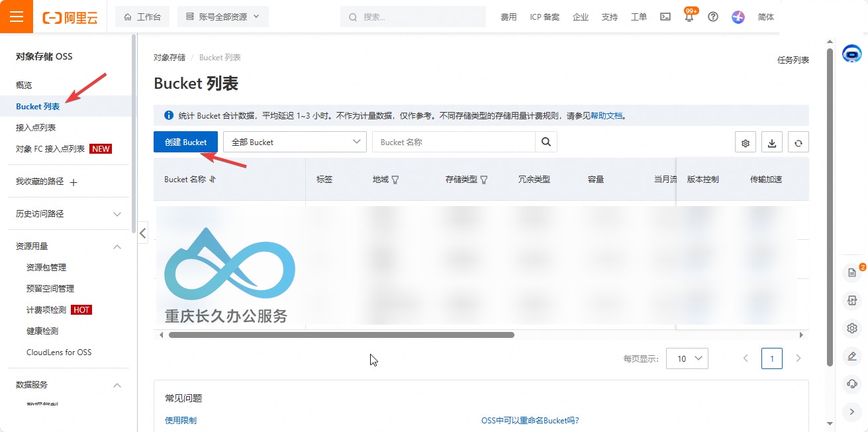The image size is (868, 432).
Task: Open OSS中可以重命名Bucket吗 FAQ link
Action: 530,421
